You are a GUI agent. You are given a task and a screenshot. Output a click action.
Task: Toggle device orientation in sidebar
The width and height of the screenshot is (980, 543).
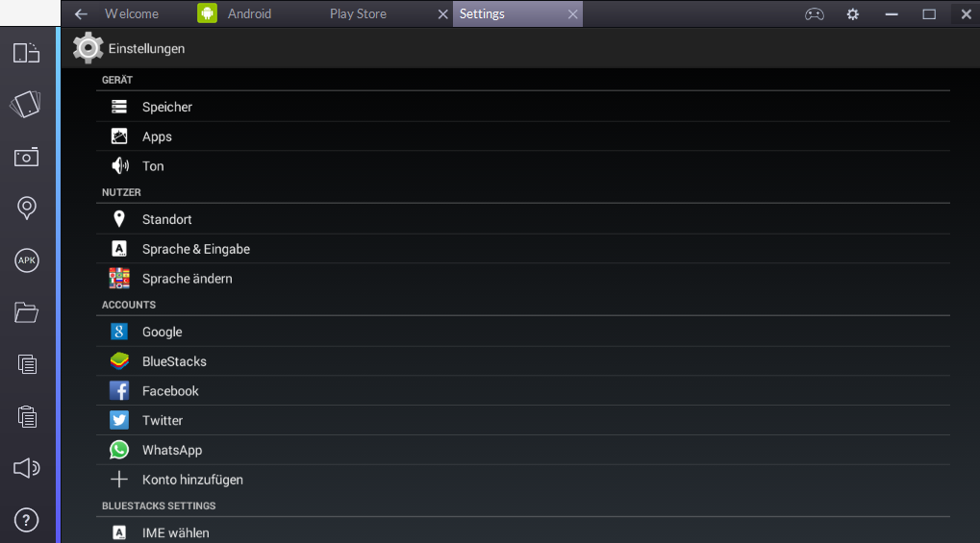(26, 53)
